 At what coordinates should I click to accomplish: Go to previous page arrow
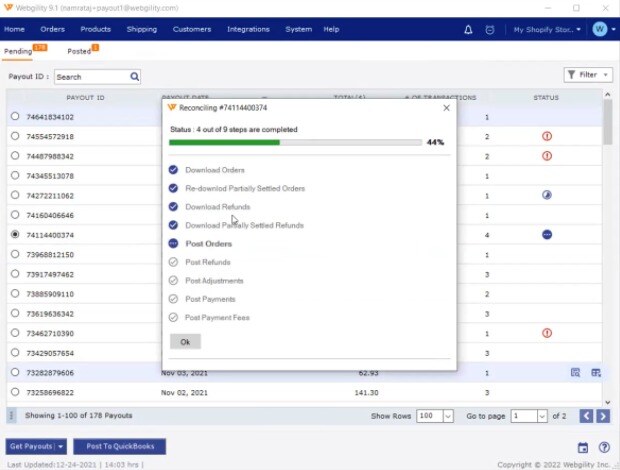pyautogui.click(x=586, y=416)
